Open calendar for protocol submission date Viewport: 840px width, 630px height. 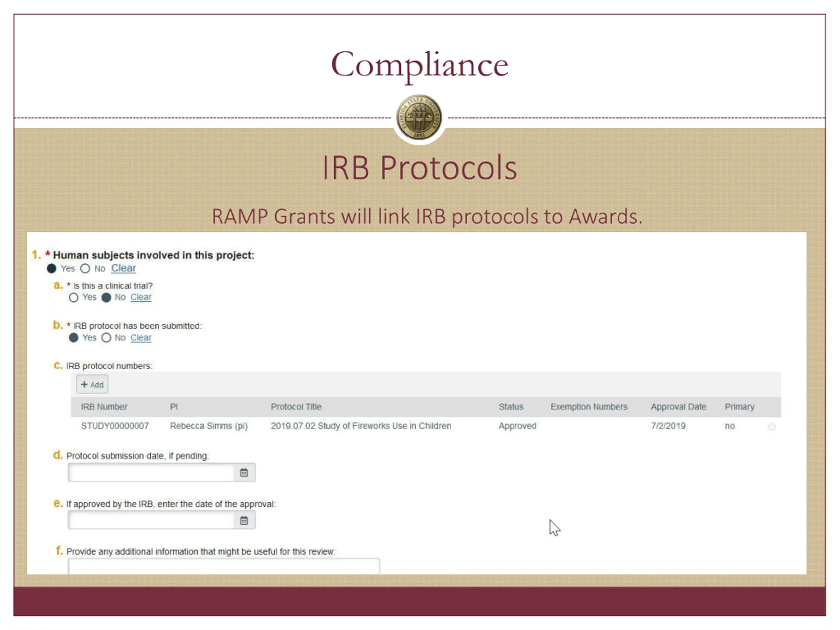coord(244,472)
